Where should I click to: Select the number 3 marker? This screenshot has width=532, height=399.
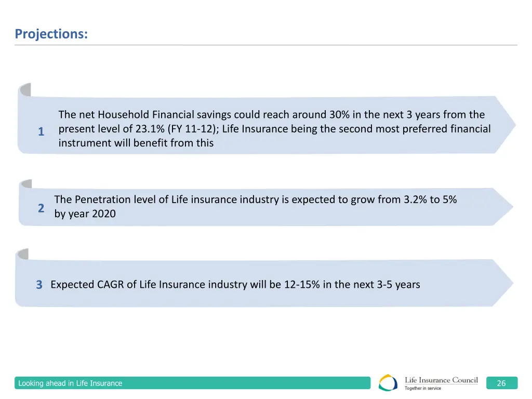39,285
